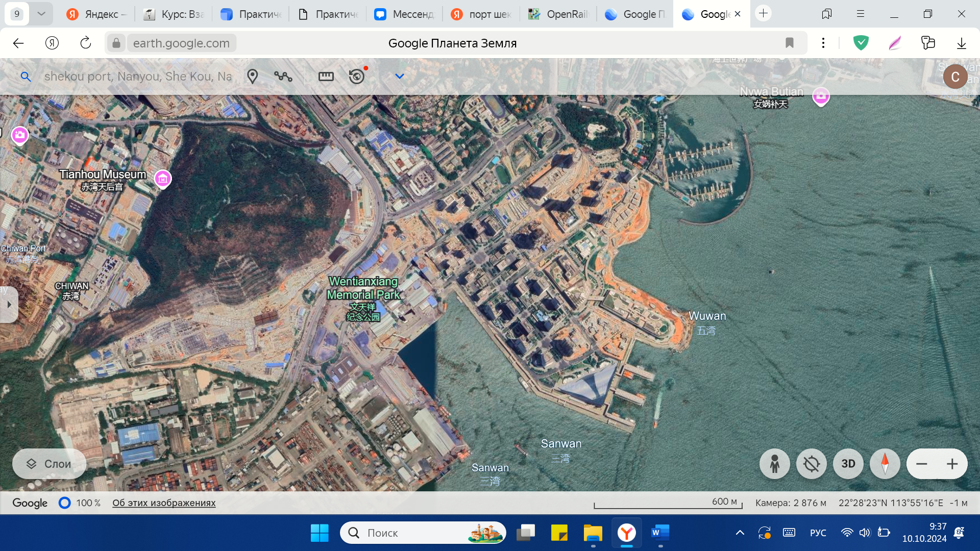
Task: Open the translate or extensions icon
Action: click(x=928, y=43)
